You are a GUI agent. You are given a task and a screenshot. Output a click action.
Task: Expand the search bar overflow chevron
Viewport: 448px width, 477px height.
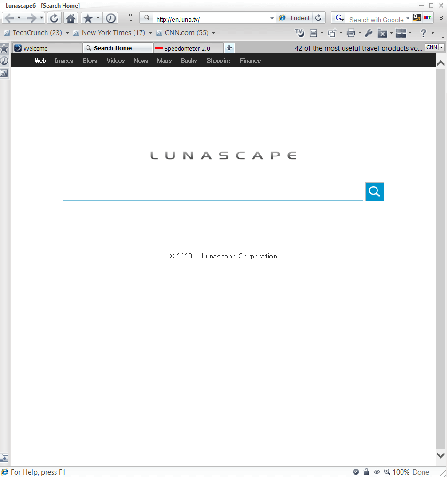pyautogui.click(x=441, y=18)
